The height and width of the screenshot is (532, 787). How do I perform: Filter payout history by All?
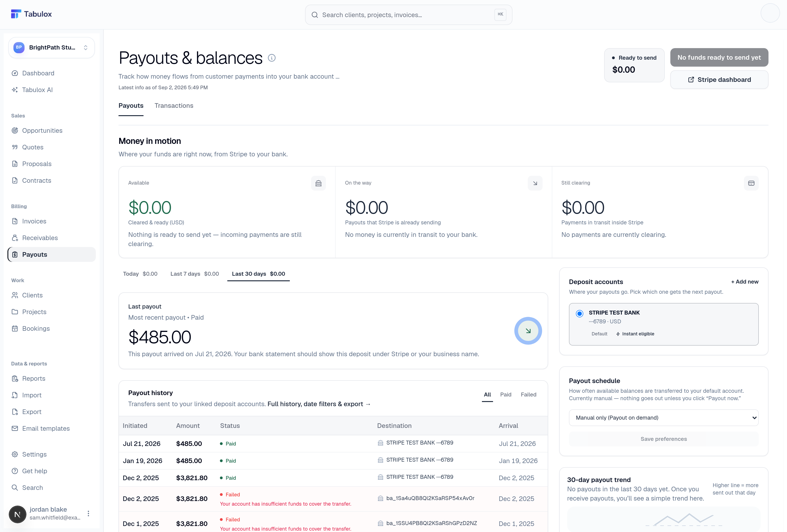[487, 395]
